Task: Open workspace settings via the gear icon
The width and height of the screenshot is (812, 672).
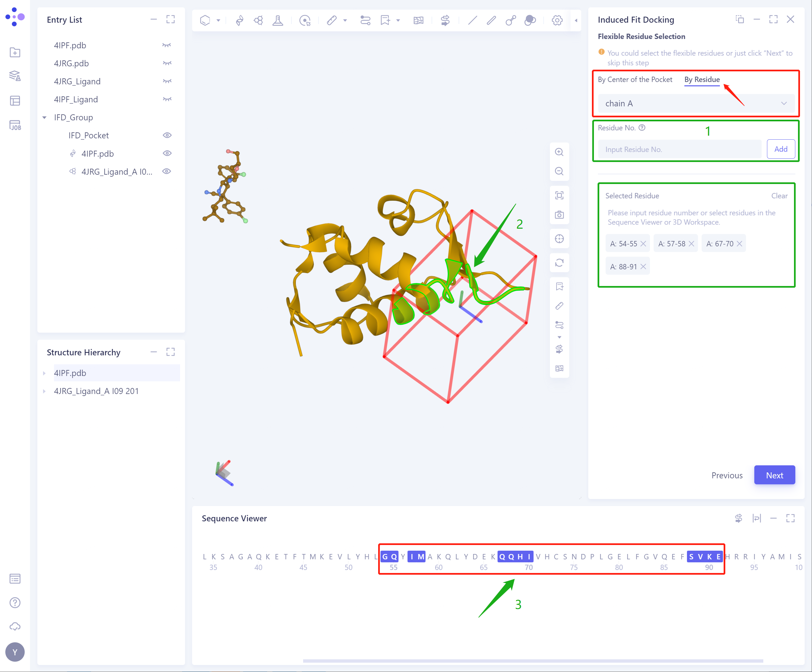Action: tap(557, 20)
